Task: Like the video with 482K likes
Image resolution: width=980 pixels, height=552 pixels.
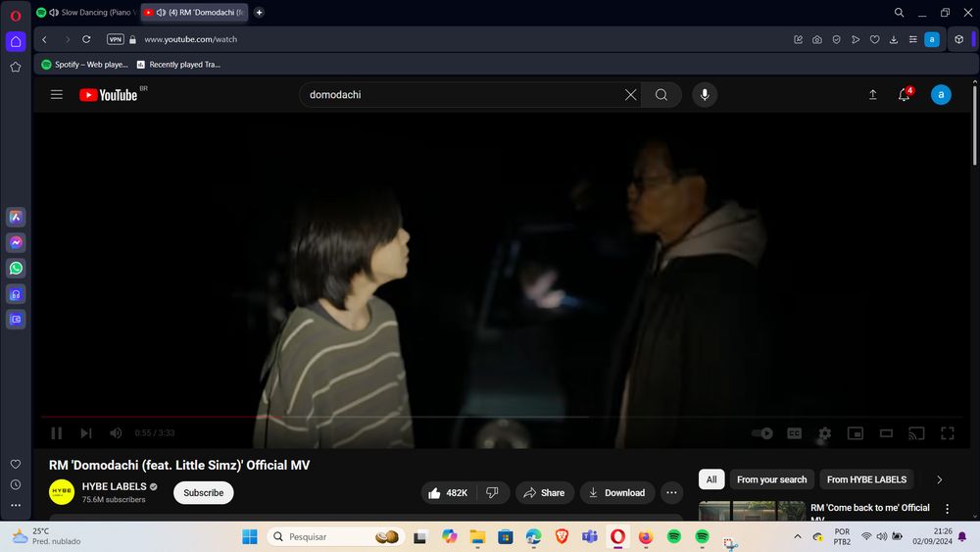Action: 448,492
